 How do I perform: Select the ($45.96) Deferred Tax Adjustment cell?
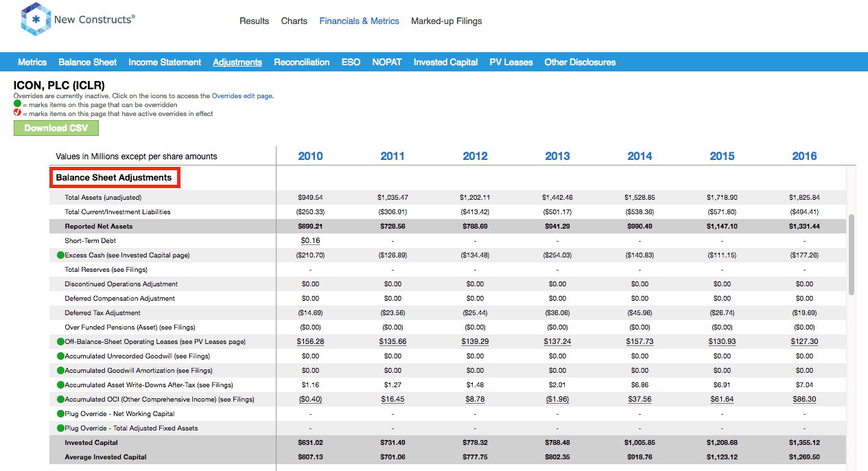640,312
